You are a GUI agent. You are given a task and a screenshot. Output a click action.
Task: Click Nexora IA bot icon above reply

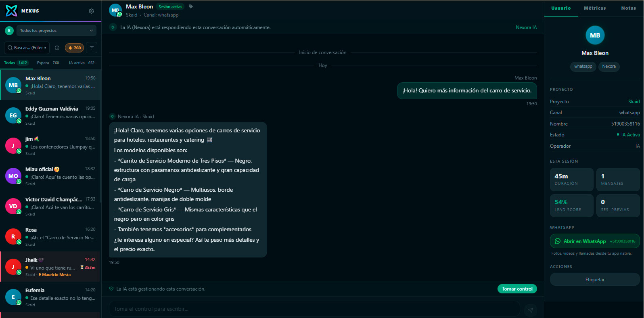click(x=113, y=117)
